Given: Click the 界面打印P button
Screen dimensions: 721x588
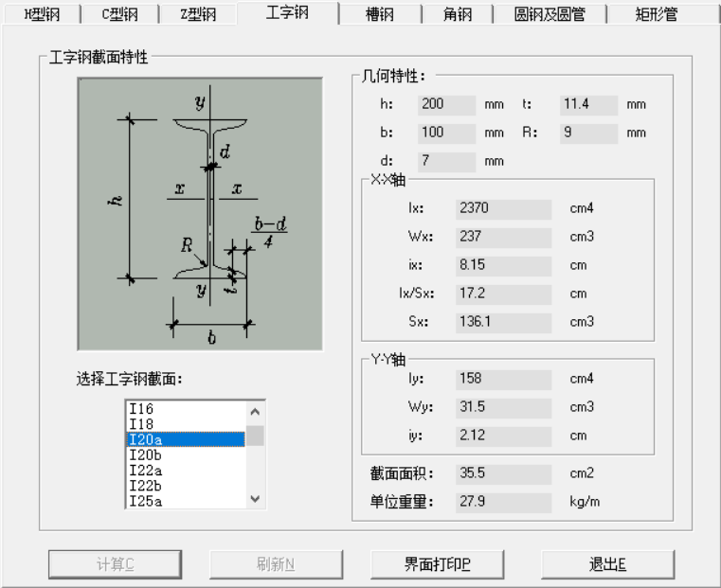Looking at the screenshot, I should 438,564.
